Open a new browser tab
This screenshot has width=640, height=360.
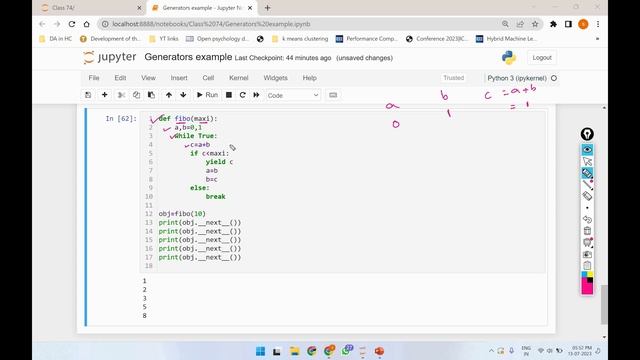(267, 8)
